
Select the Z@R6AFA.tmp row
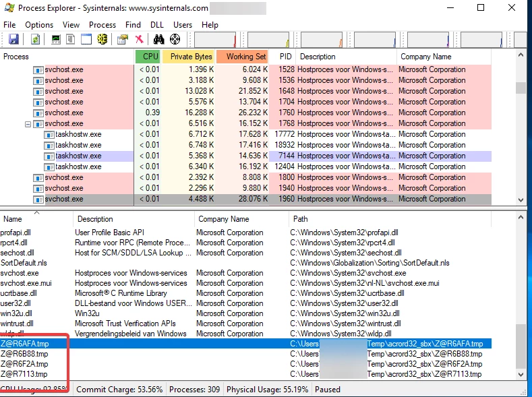click(x=245, y=344)
